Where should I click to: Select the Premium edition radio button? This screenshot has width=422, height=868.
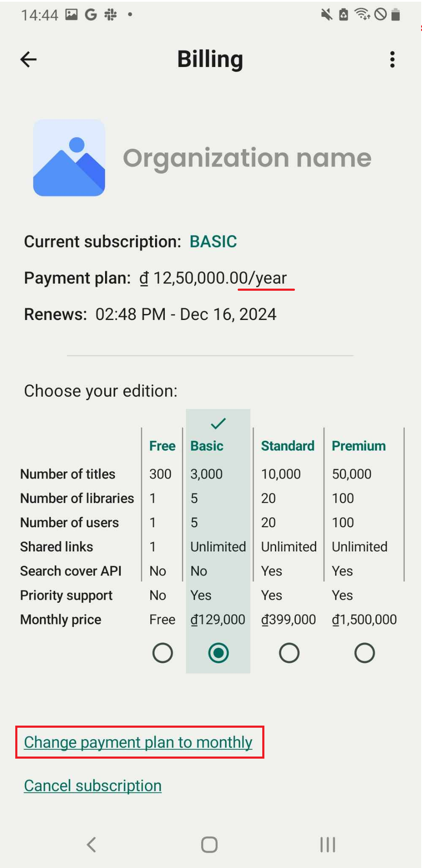(364, 653)
